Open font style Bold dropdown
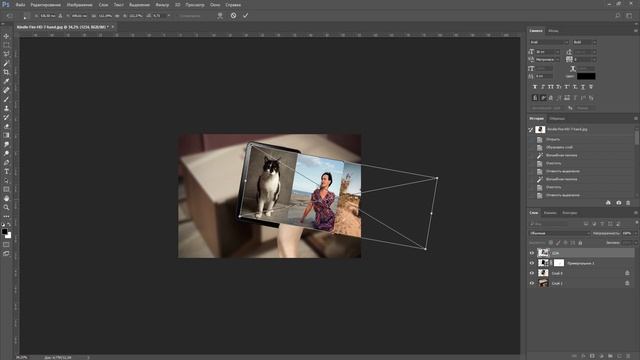The image size is (640, 360). [x=584, y=42]
